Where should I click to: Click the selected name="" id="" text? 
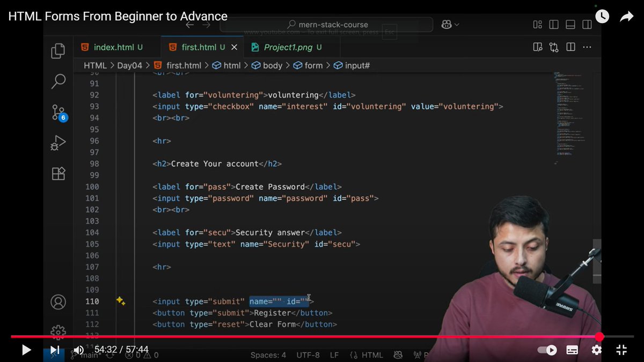(x=279, y=301)
